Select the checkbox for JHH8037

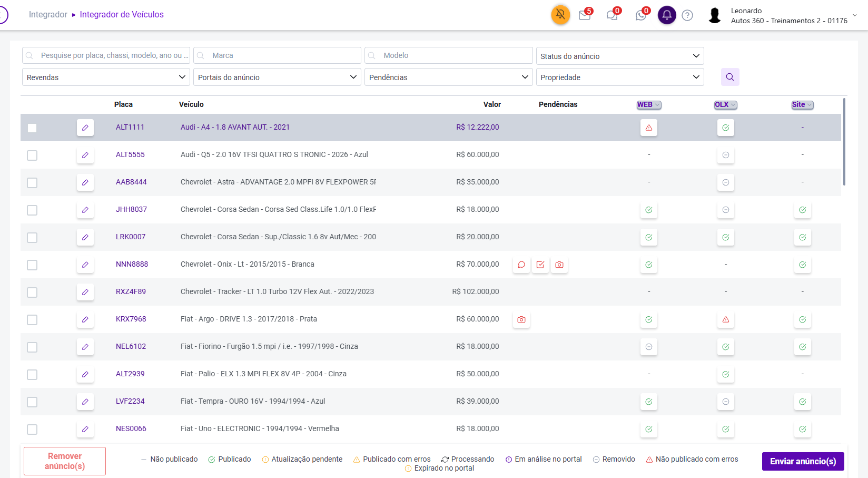[32, 210]
